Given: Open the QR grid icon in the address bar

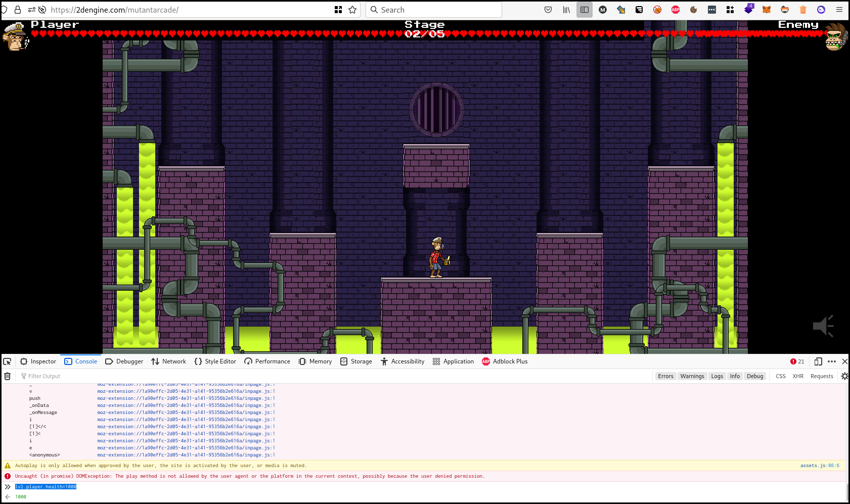Looking at the screenshot, I should coord(338,10).
